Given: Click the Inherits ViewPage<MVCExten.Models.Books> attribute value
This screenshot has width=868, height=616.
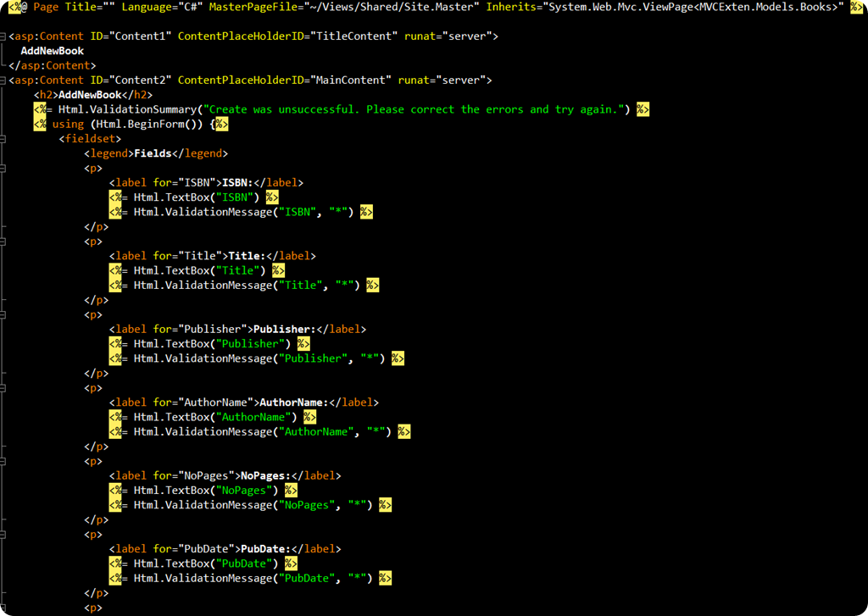Looking at the screenshot, I should (693, 7).
